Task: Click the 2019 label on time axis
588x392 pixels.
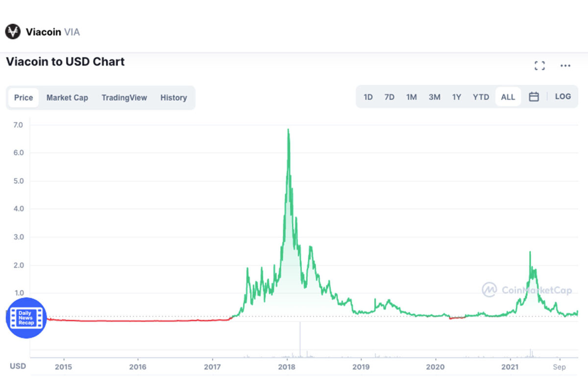Action: 361,366
